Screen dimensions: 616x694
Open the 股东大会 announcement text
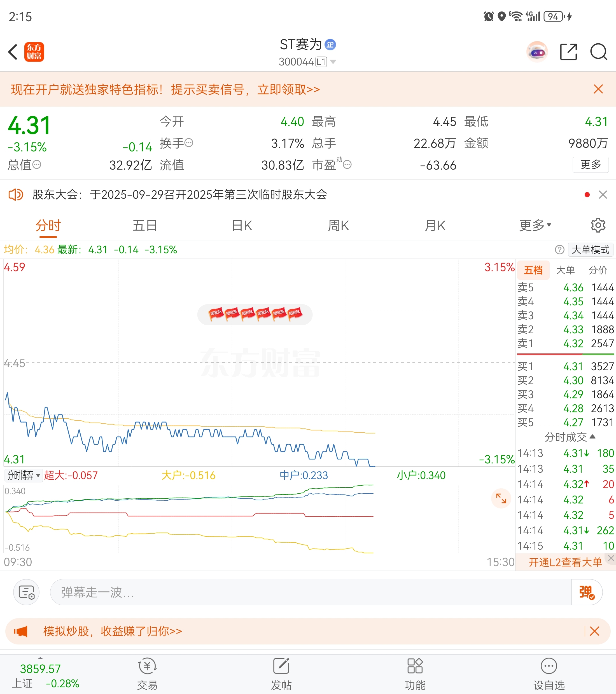pos(180,194)
